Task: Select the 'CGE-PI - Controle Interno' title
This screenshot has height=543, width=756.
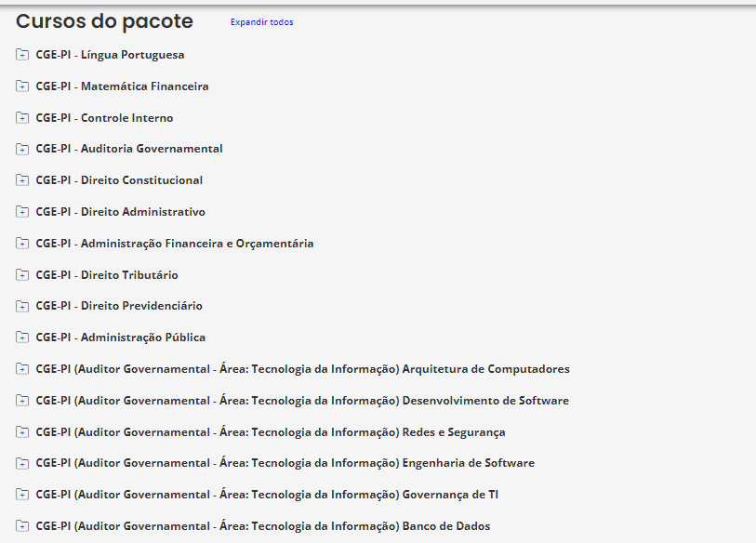Action: tap(104, 118)
